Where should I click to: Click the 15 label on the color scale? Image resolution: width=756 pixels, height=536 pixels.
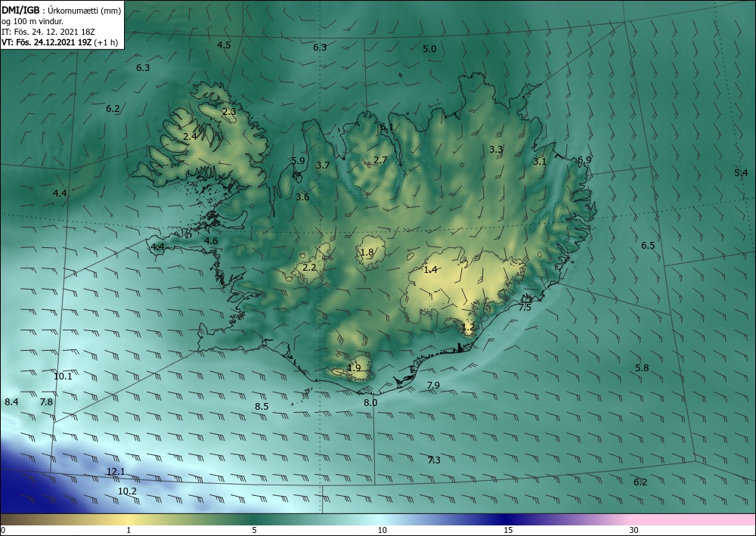tap(508, 530)
